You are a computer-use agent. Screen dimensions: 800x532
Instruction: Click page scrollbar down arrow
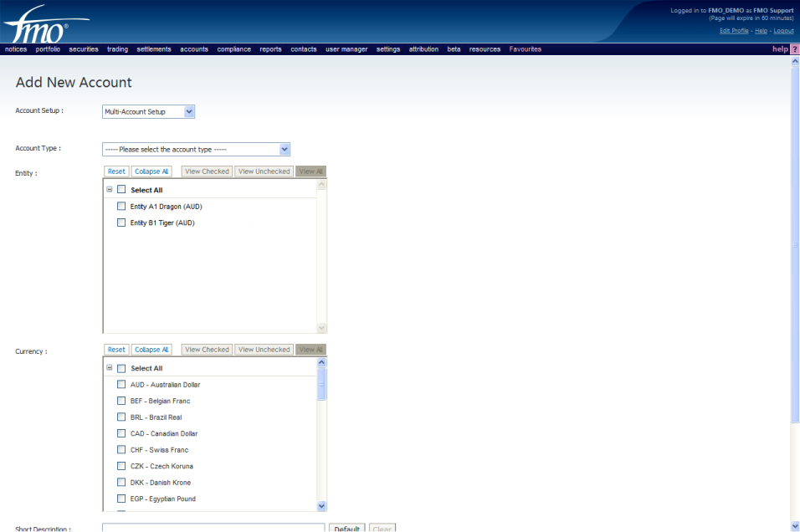coord(794,526)
